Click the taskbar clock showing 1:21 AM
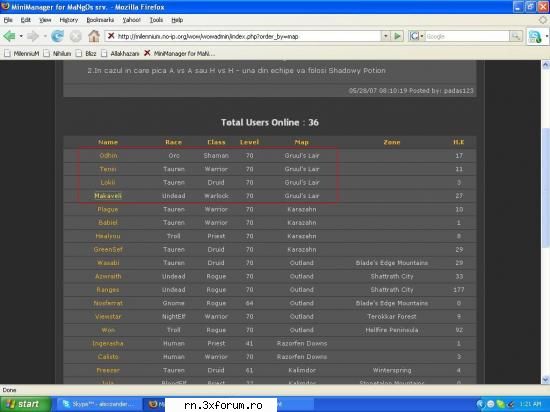 pos(530,404)
